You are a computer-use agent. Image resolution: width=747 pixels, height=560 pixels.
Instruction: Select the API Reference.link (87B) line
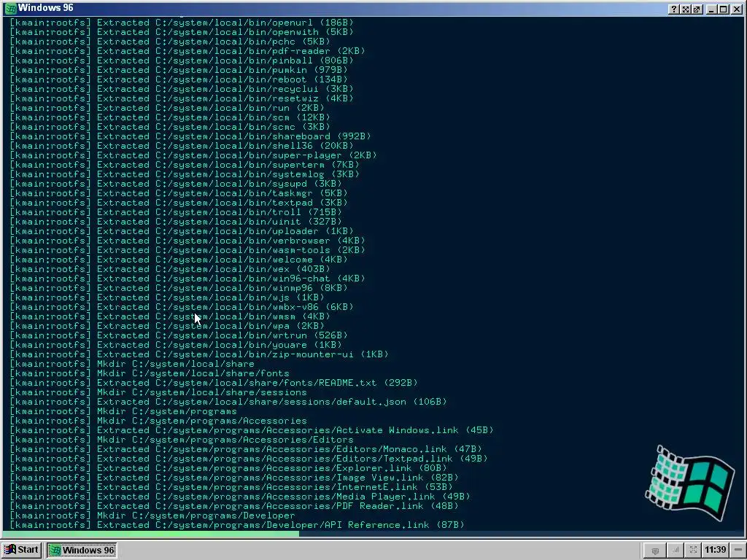(x=237, y=525)
